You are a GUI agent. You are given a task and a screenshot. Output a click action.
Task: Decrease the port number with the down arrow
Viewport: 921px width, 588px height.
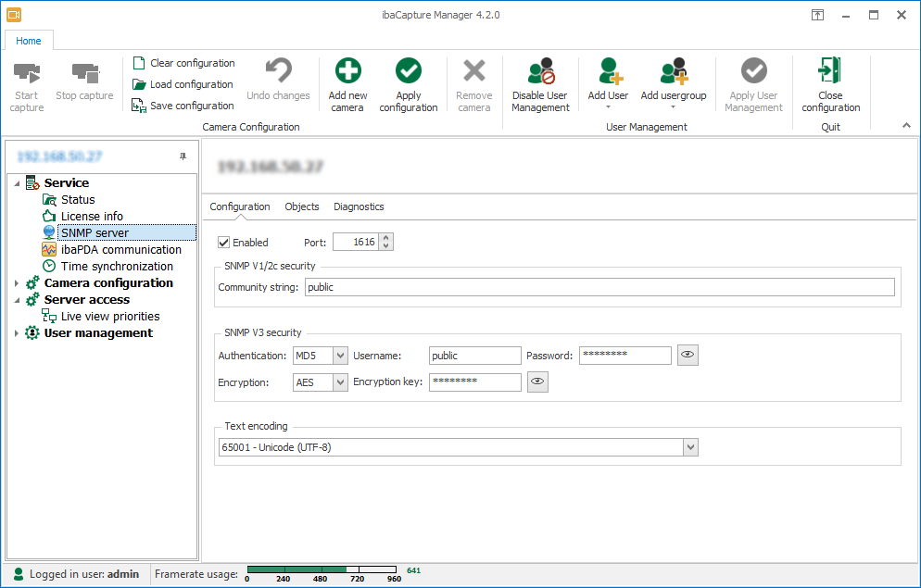[385, 246]
